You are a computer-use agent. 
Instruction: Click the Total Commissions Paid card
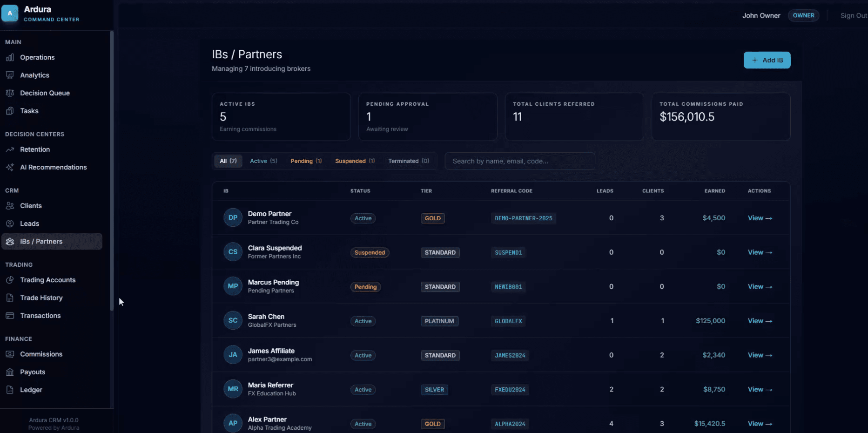click(x=721, y=117)
